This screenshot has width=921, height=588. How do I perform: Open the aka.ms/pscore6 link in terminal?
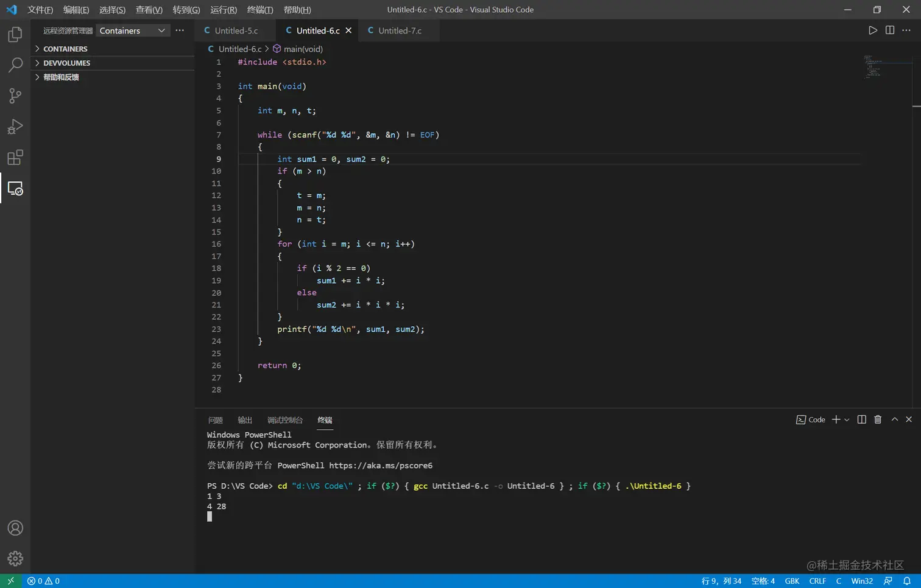(381, 466)
